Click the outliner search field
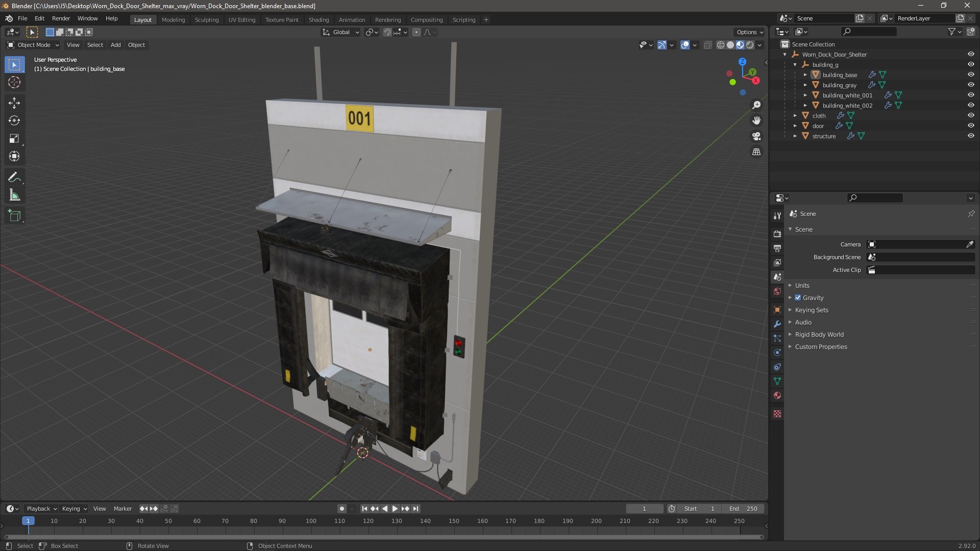The height and width of the screenshot is (551, 980). click(x=869, y=32)
